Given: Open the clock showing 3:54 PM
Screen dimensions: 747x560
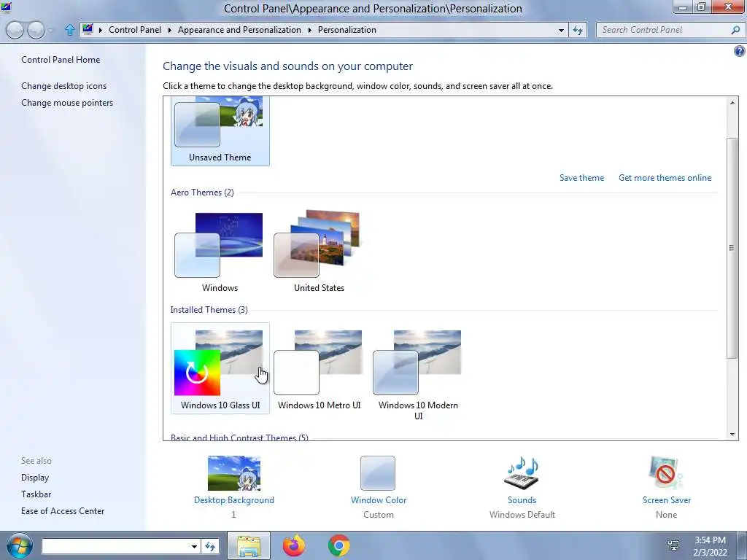Looking at the screenshot, I should tap(710, 546).
